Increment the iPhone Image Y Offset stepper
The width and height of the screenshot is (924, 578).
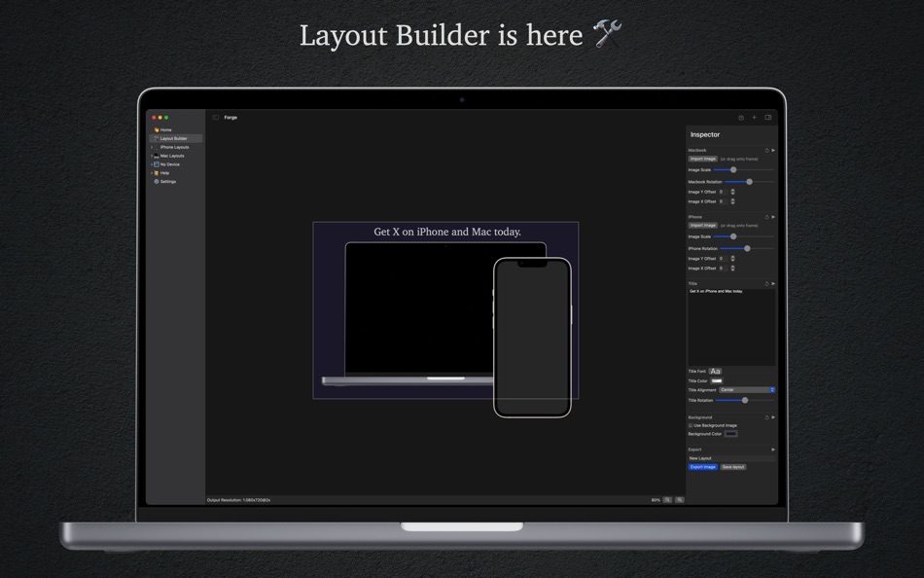point(733,257)
